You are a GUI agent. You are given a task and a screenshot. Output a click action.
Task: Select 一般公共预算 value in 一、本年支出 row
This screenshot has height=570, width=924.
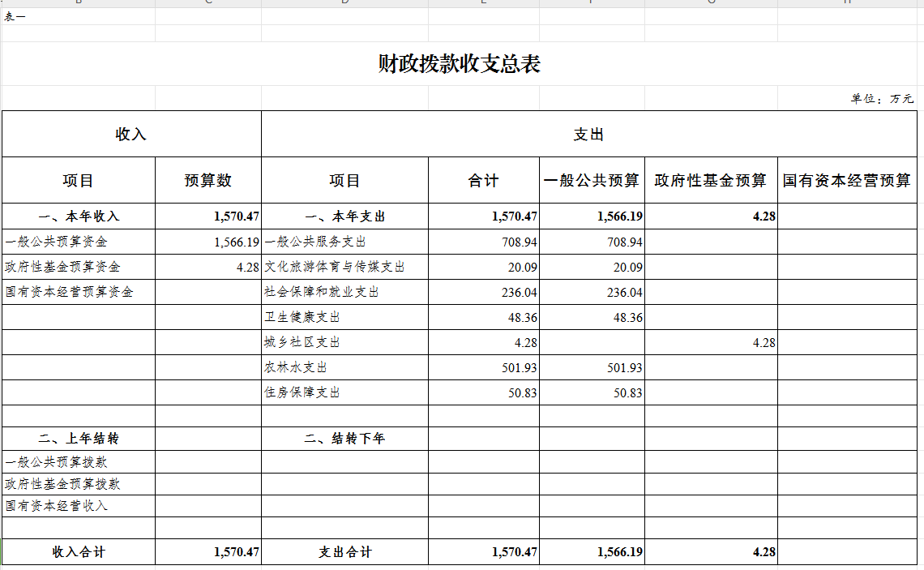pyautogui.click(x=592, y=216)
